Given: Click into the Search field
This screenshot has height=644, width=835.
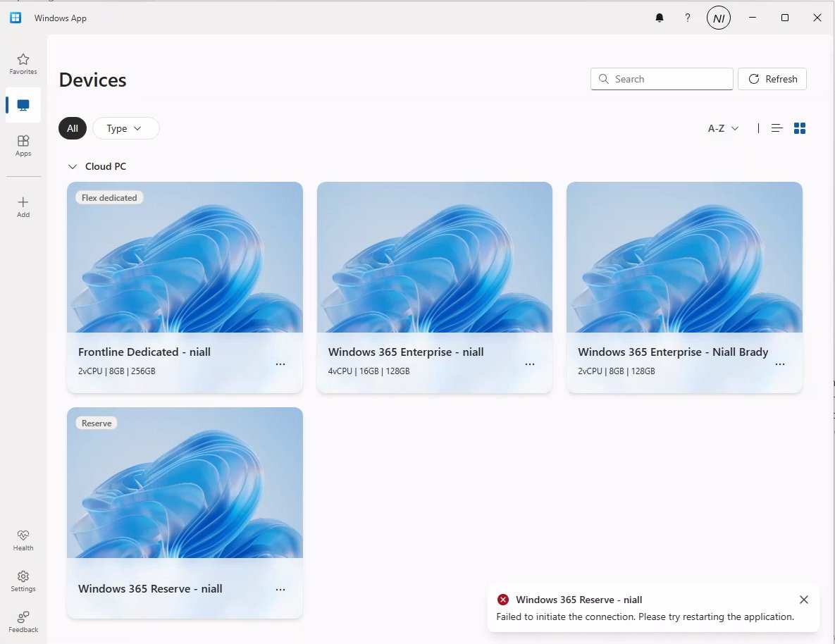Looking at the screenshot, I should coord(662,79).
